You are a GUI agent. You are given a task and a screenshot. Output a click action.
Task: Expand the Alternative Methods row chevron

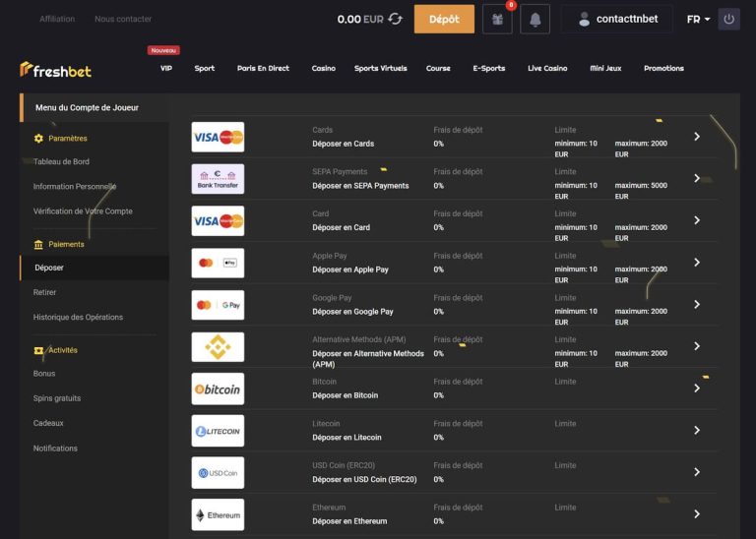click(x=697, y=346)
